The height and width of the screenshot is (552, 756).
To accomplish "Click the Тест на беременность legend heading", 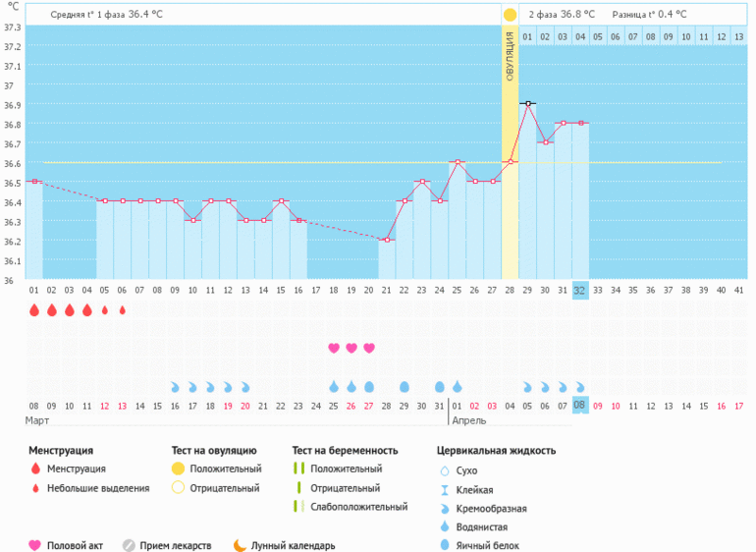I will (x=345, y=450).
